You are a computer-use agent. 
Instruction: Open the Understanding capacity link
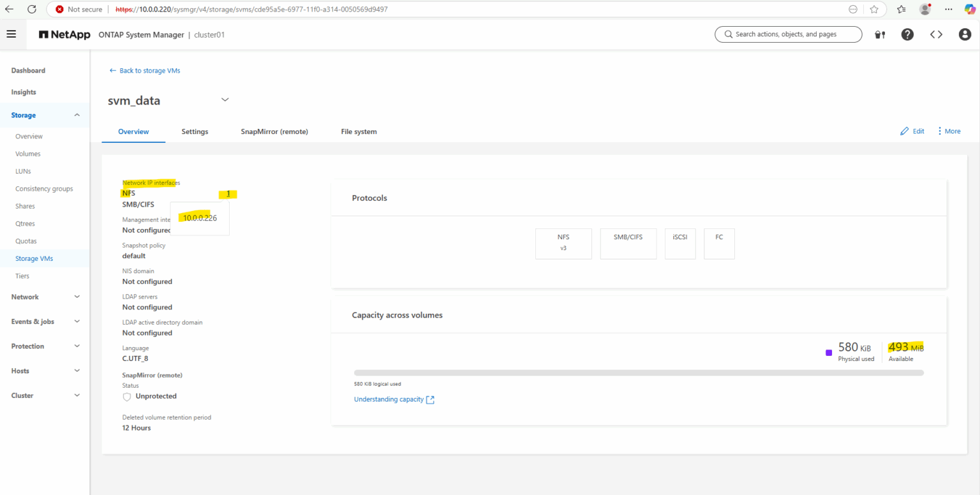tap(394, 399)
